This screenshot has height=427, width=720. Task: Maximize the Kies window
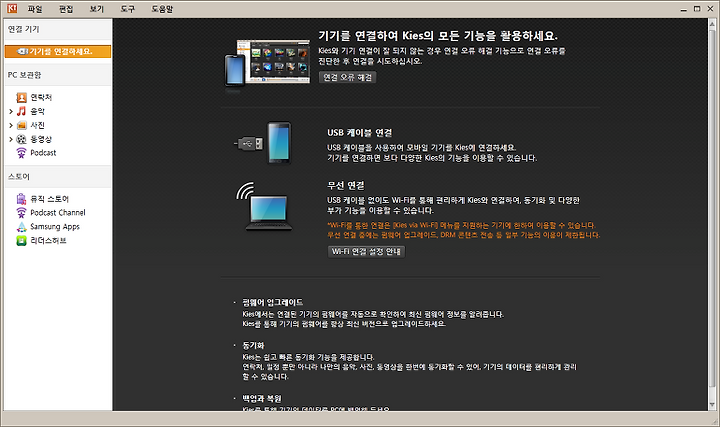pos(697,9)
